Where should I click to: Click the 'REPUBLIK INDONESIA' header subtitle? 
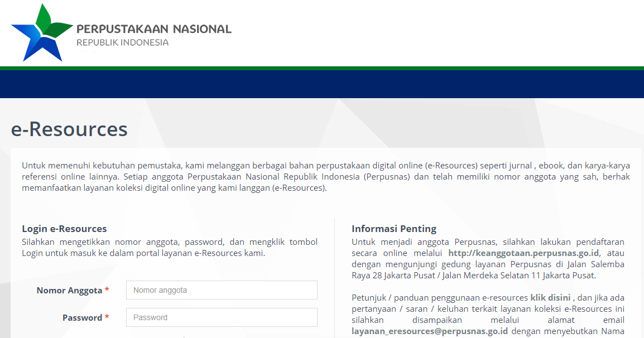tap(122, 42)
